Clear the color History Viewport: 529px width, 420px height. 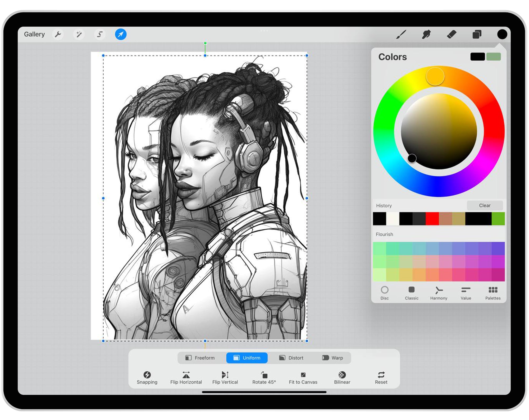485,205
